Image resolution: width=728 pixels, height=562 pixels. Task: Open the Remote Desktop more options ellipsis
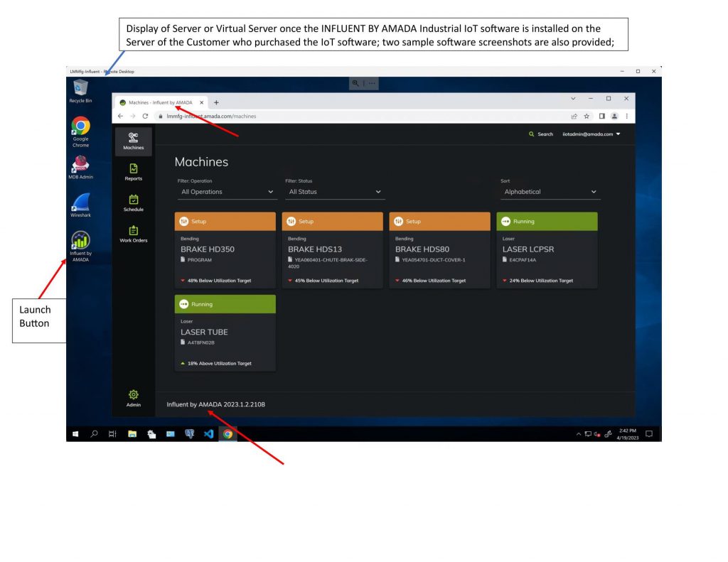372,83
